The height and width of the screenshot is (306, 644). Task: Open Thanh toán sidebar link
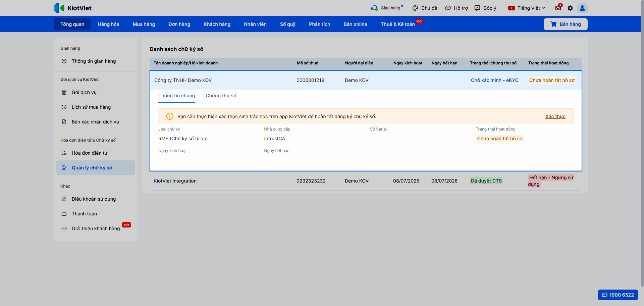[96, 214]
